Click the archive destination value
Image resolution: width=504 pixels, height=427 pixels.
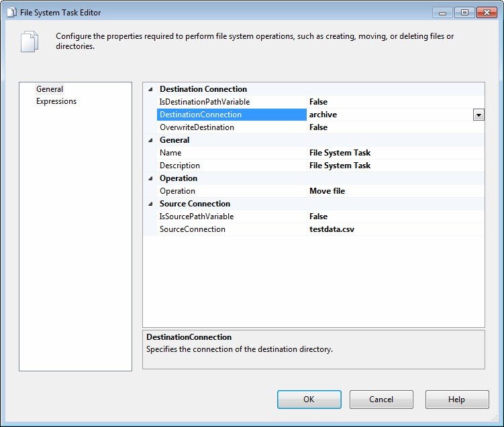pos(323,115)
